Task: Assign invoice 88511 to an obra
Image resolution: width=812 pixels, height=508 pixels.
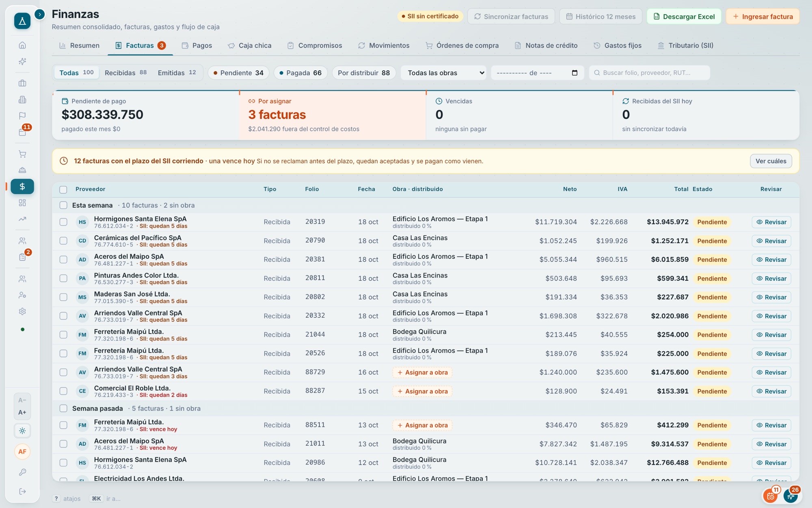Action: [422, 425]
